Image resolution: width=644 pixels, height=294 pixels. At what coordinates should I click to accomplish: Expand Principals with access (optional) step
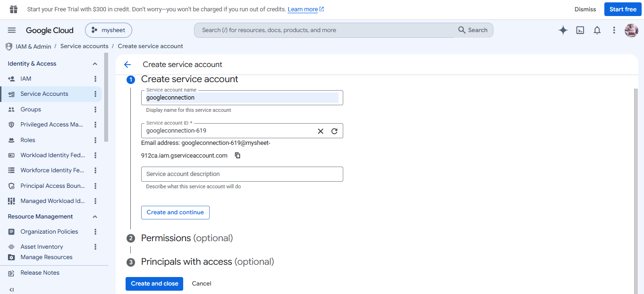point(207,262)
